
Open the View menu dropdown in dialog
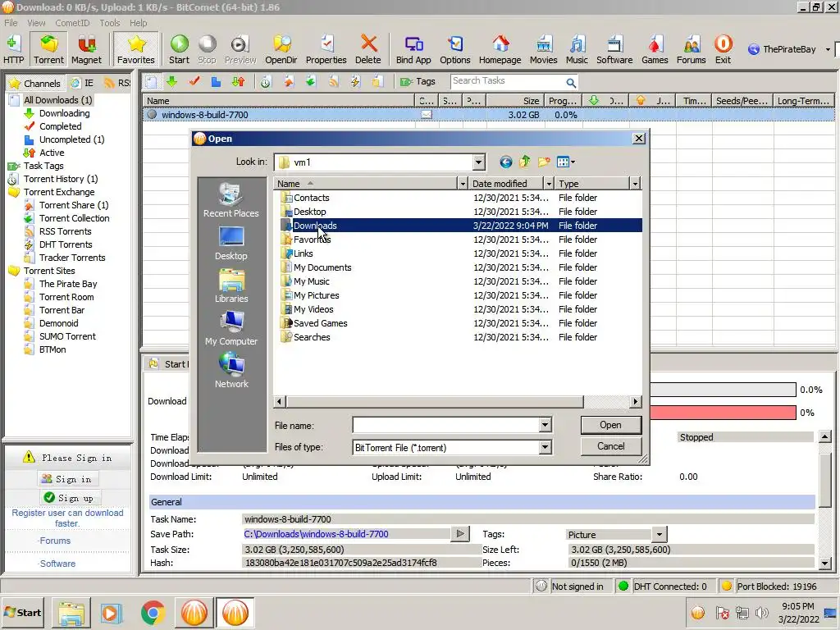566,162
